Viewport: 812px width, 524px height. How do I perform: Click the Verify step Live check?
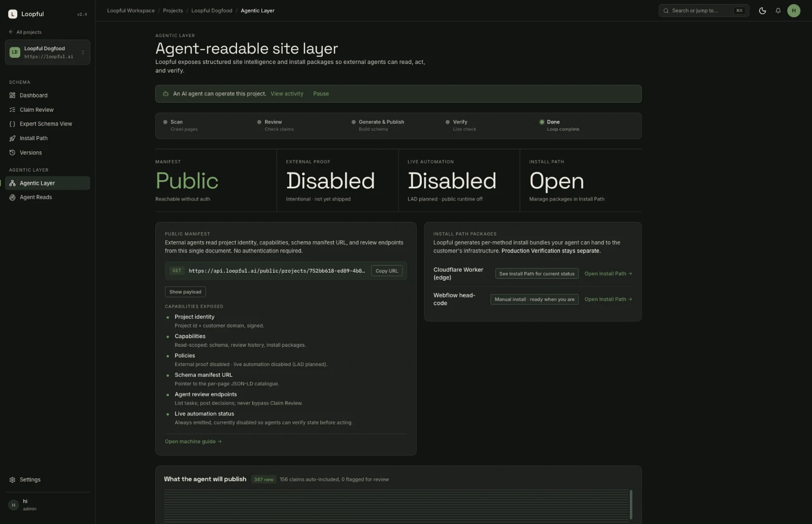pos(461,125)
